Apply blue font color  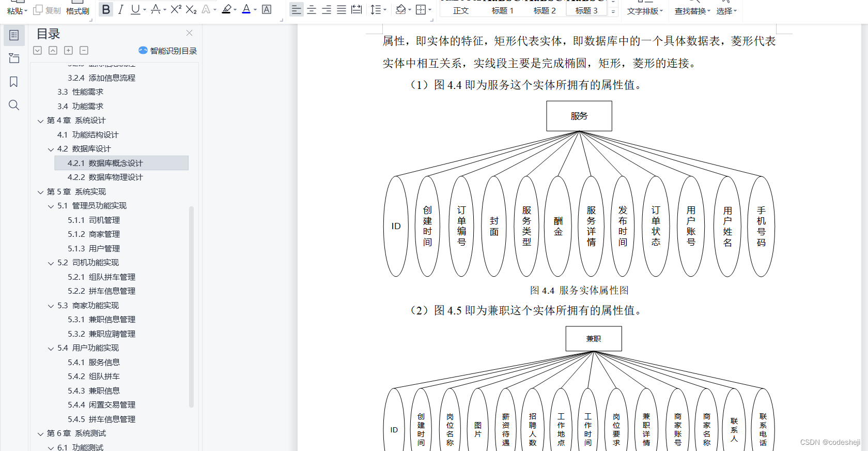point(246,9)
